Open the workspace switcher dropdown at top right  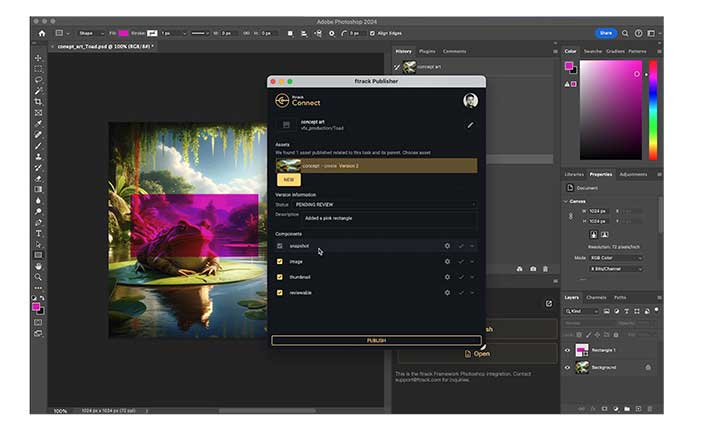pyautogui.click(x=653, y=33)
